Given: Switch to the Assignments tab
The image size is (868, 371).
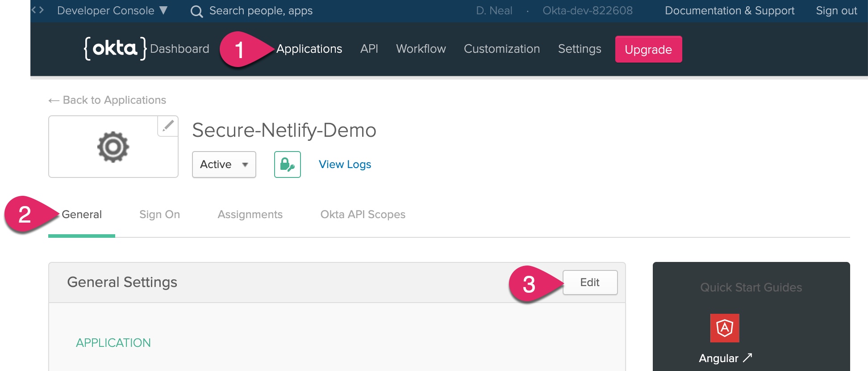Looking at the screenshot, I should point(250,215).
